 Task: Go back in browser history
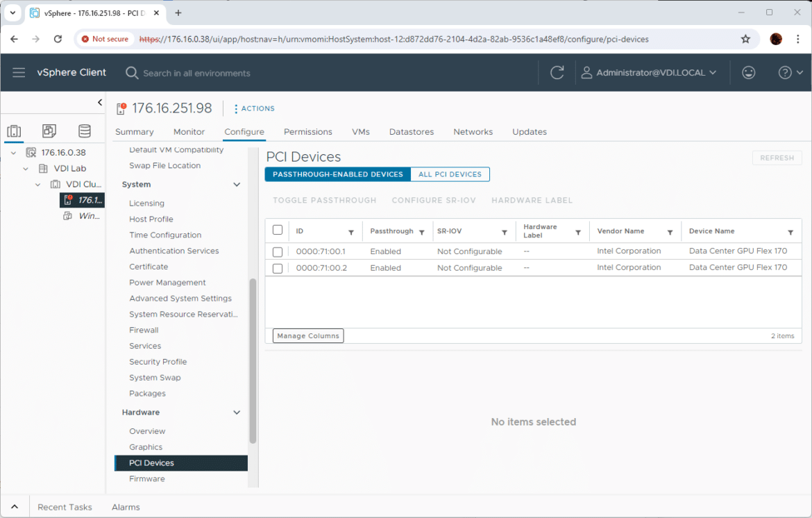click(x=14, y=39)
